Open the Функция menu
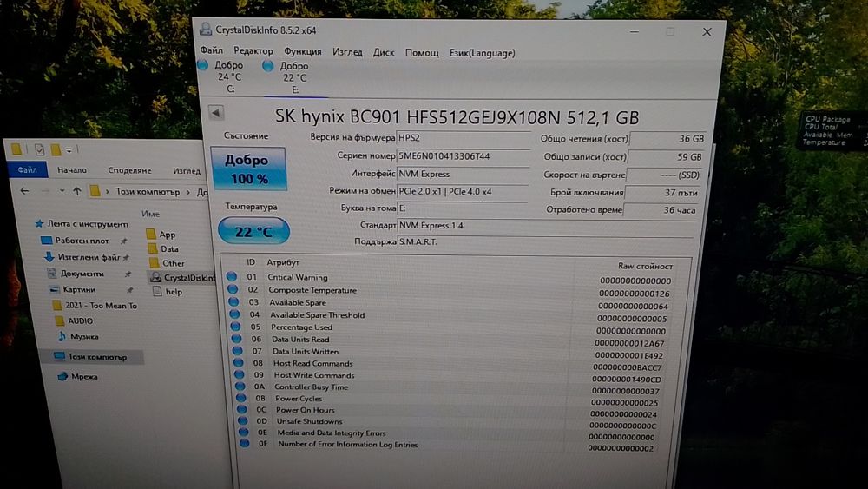 pyautogui.click(x=302, y=51)
